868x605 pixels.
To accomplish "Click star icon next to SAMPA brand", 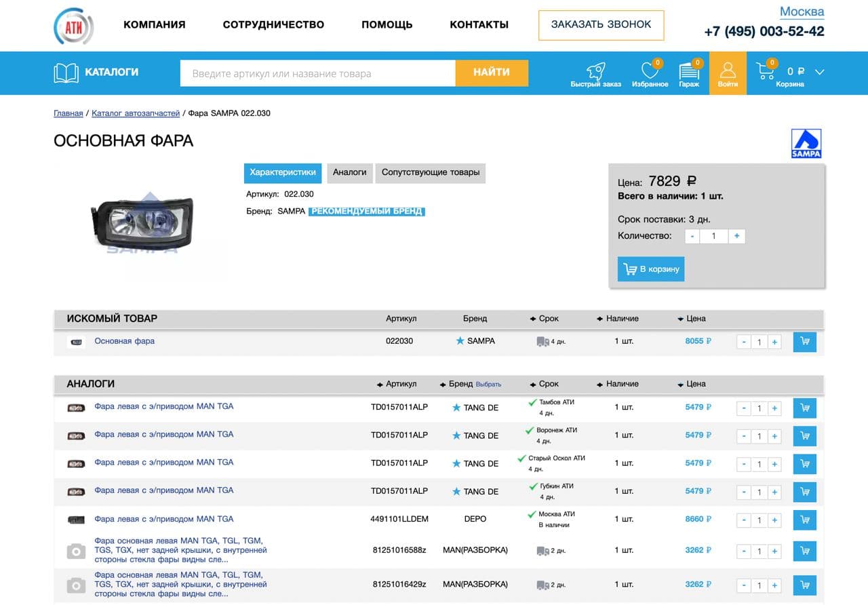I will tap(460, 340).
